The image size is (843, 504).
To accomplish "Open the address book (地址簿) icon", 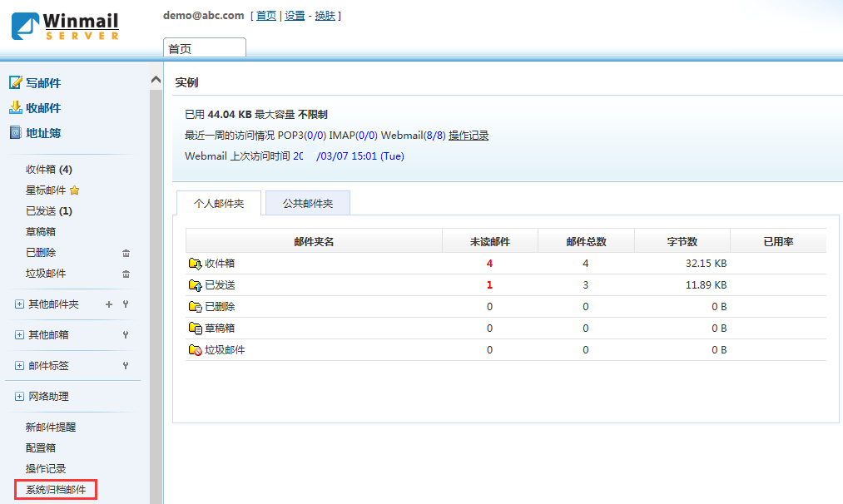I will click(x=15, y=133).
